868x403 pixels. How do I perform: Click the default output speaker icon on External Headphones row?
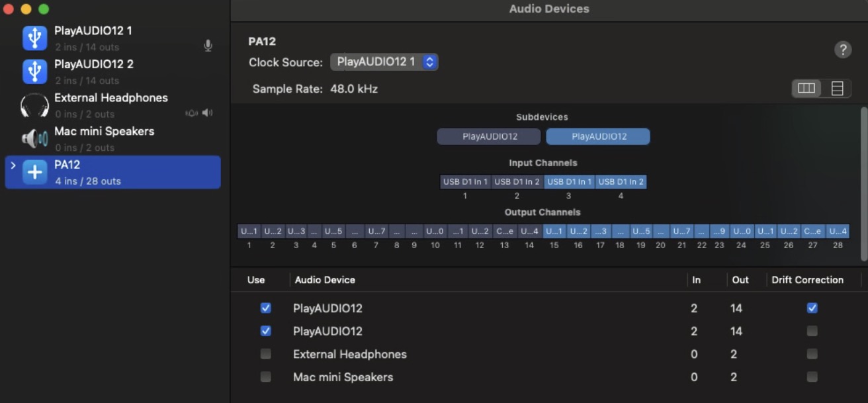pos(207,113)
